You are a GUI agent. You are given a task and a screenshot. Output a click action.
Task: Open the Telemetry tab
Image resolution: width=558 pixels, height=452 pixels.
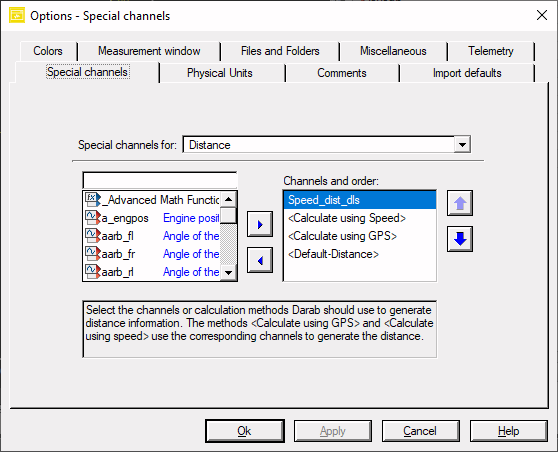(x=490, y=51)
